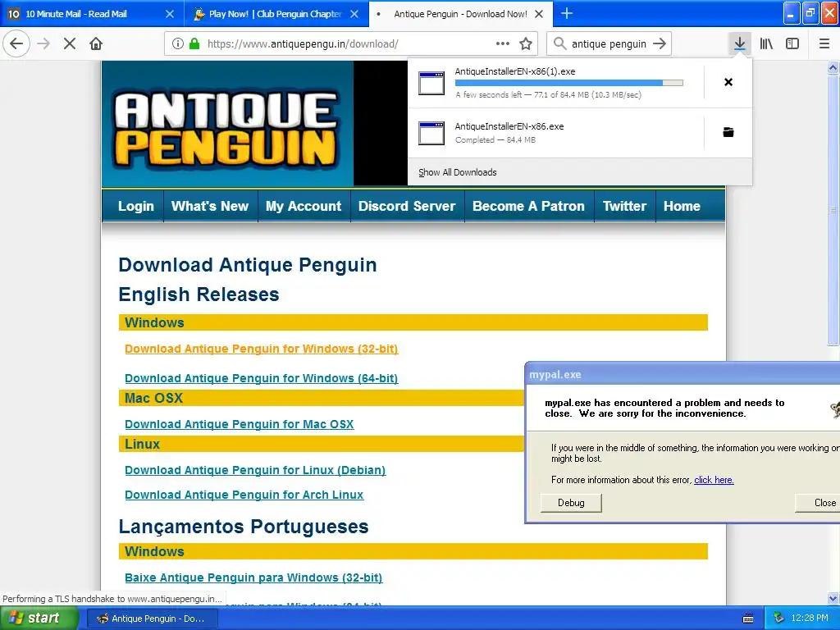840x630 pixels.
Task: Open page actions three-dot menu
Action: (503, 43)
